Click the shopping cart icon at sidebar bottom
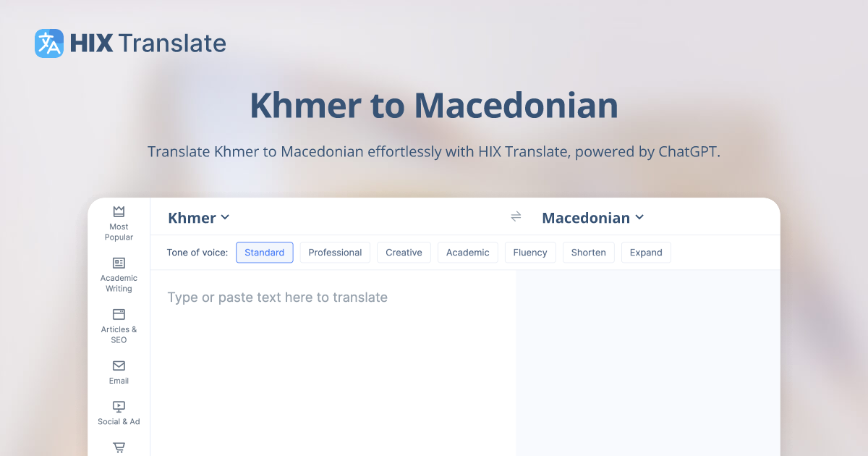 118,447
